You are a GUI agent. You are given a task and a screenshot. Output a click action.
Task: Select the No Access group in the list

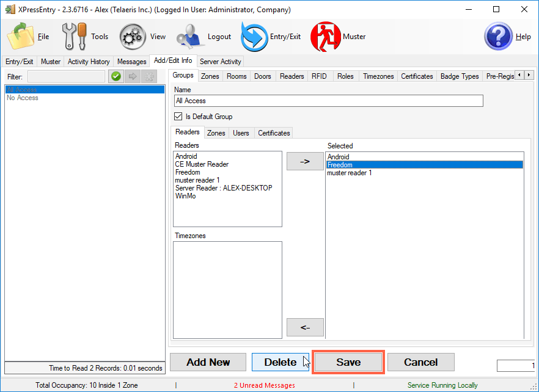[x=23, y=98]
